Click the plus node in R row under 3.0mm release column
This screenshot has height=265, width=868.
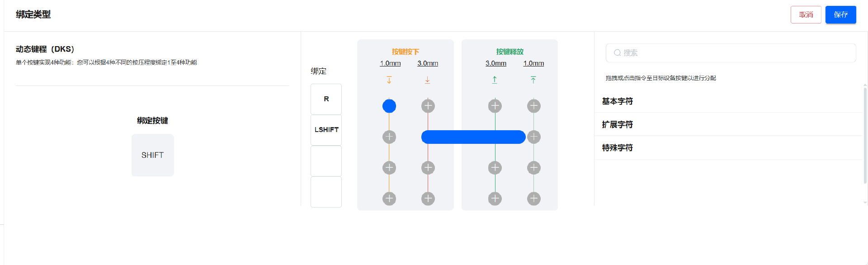point(495,106)
